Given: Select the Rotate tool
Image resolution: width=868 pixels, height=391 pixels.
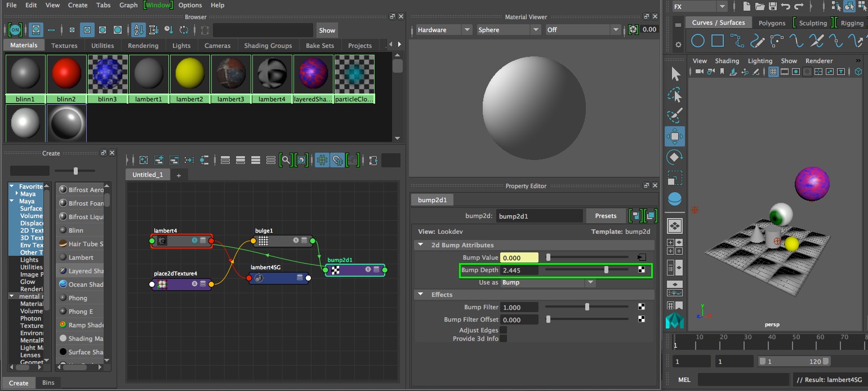Looking at the screenshot, I should 675,157.
